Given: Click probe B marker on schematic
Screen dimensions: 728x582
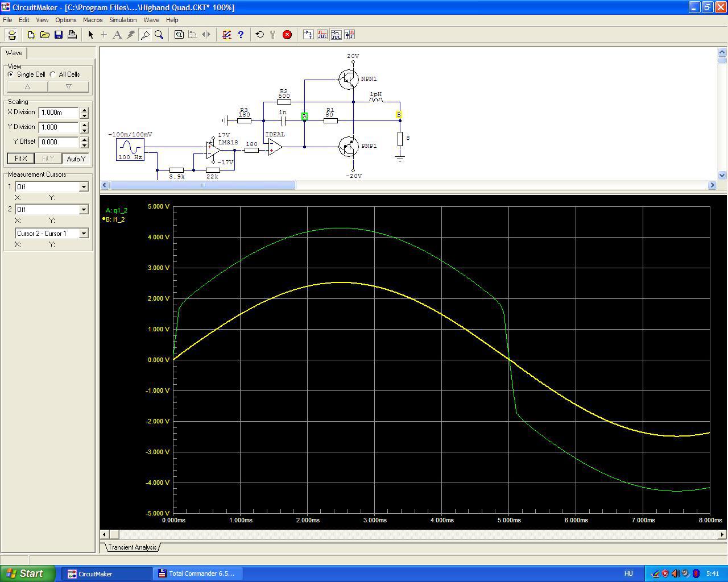Looking at the screenshot, I should (399, 115).
